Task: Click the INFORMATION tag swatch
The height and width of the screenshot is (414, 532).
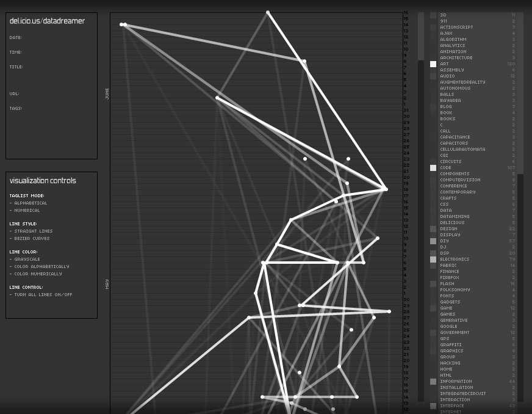Action: click(433, 382)
